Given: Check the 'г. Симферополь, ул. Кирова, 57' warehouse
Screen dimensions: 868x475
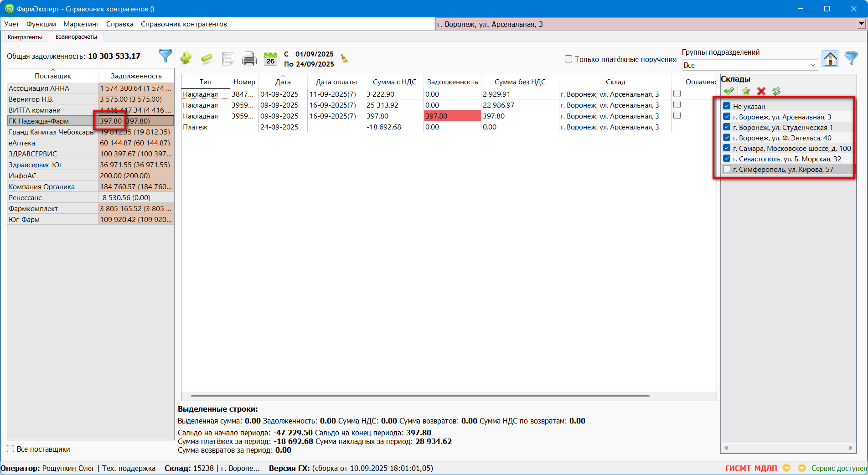Looking at the screenshot, I should 727,169.
